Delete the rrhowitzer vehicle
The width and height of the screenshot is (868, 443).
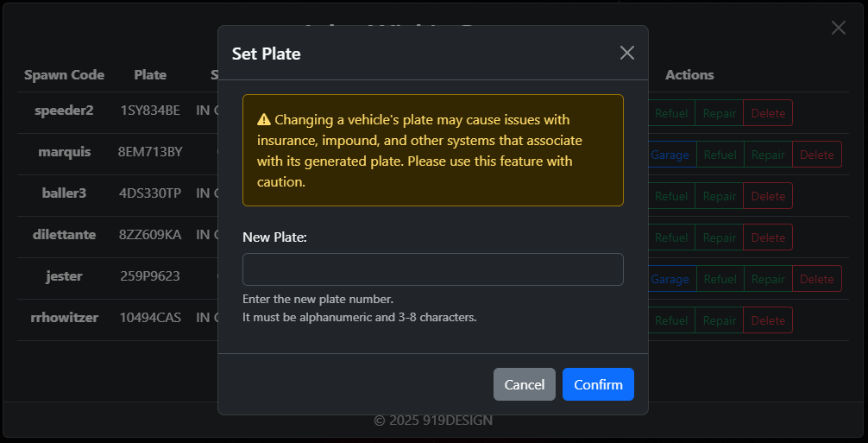(768, 320)
